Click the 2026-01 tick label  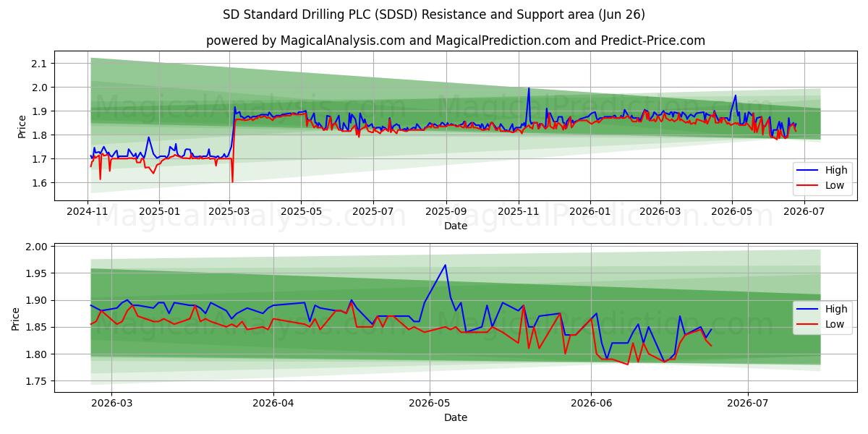[x=590, y=210]
